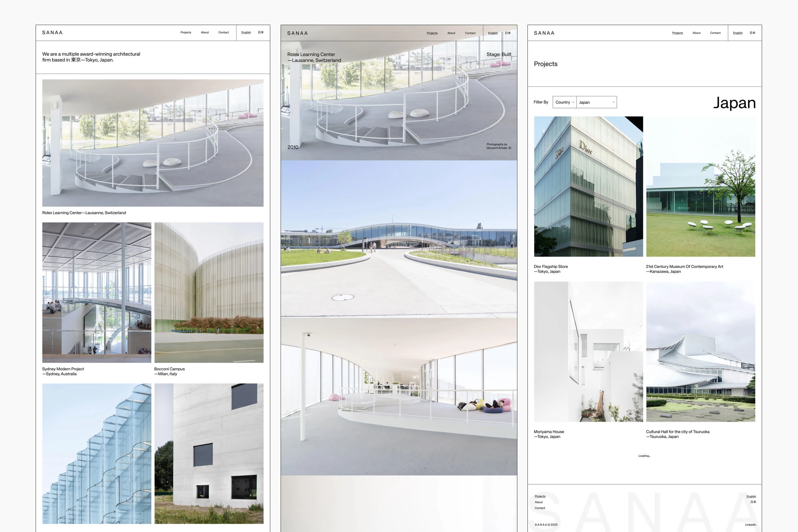Open About in the Rolex page header
798x532 pixels.
click(451, 33)
